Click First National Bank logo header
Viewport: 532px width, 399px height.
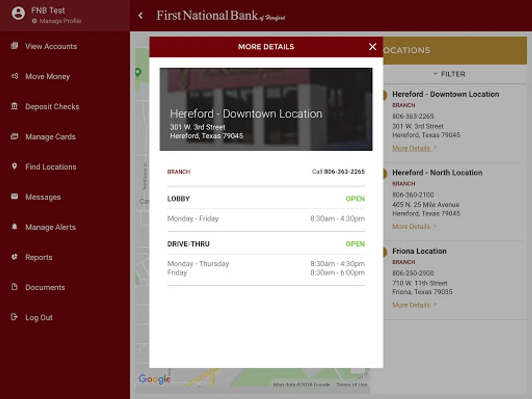tap(221, 16)
